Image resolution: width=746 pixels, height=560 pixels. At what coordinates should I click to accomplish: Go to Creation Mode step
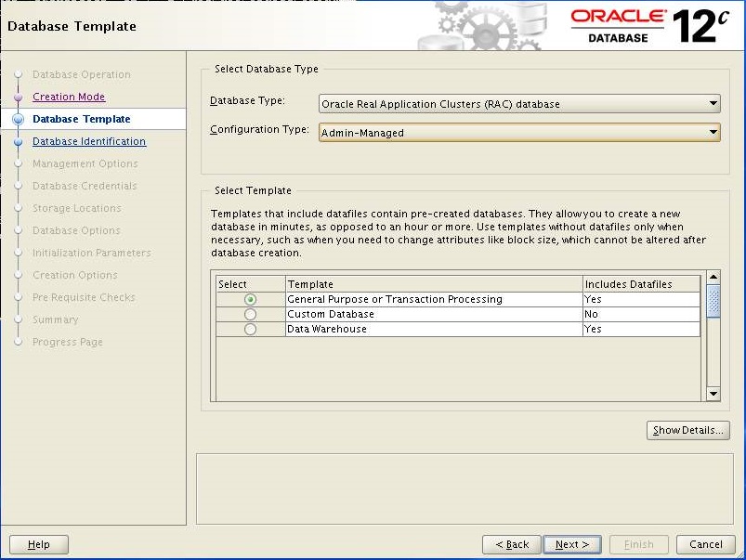click(x=69, y=97)
